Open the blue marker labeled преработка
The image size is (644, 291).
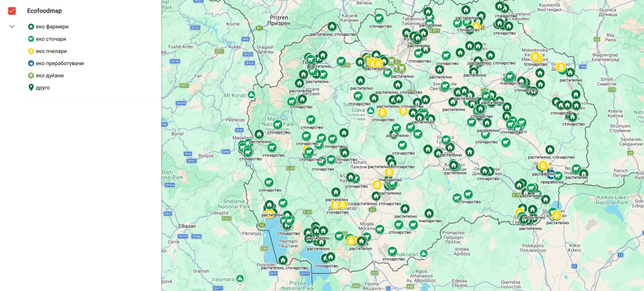pyautogui.click(x=550, y=174)
